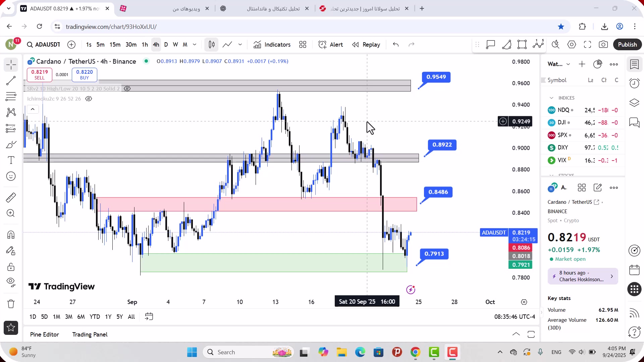
Task: Take a chart snapshot with camera
Action: [x=603, y=45]
